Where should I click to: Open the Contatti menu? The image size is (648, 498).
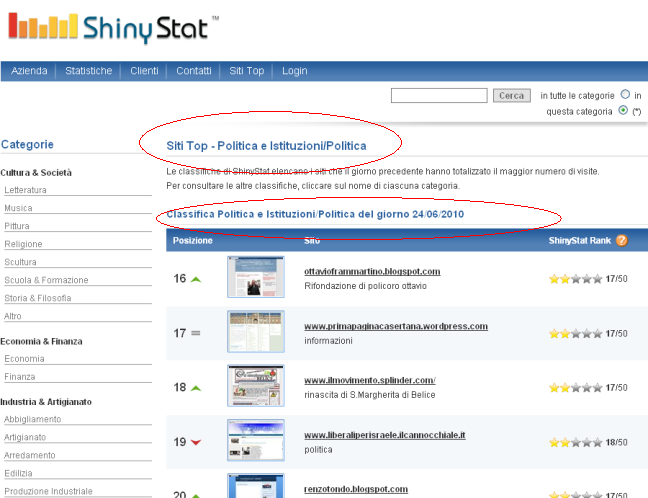coord(193,71)
